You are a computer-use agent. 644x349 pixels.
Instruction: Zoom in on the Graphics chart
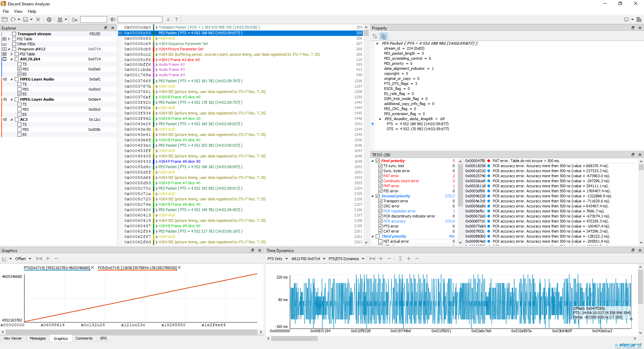pos(48,258)
